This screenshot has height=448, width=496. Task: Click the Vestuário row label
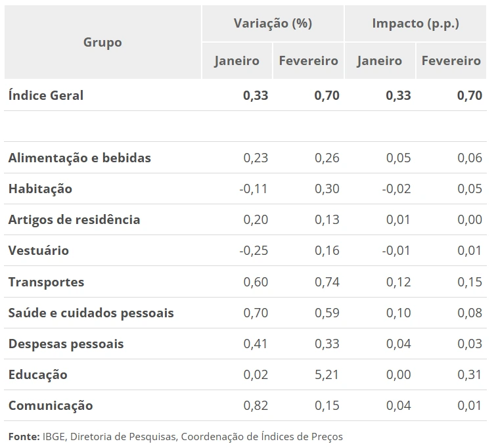click(x=38, y=250)
